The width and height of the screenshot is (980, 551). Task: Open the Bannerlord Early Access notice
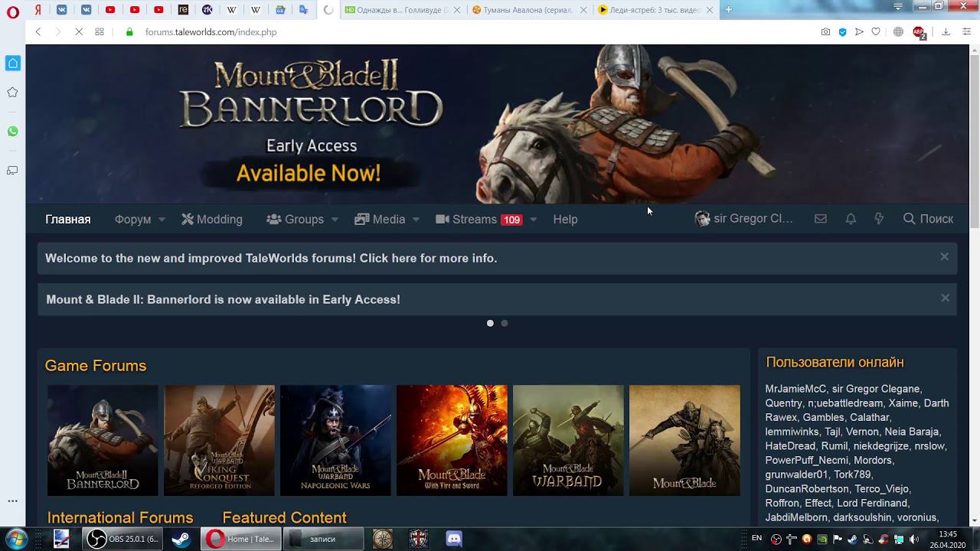223,300
